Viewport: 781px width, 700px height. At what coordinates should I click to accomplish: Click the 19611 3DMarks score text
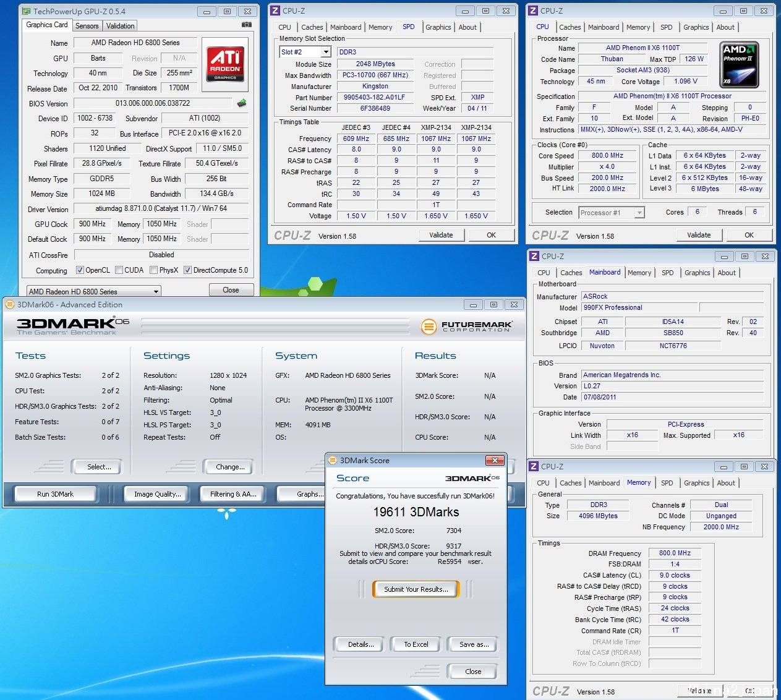pos(416,512)
